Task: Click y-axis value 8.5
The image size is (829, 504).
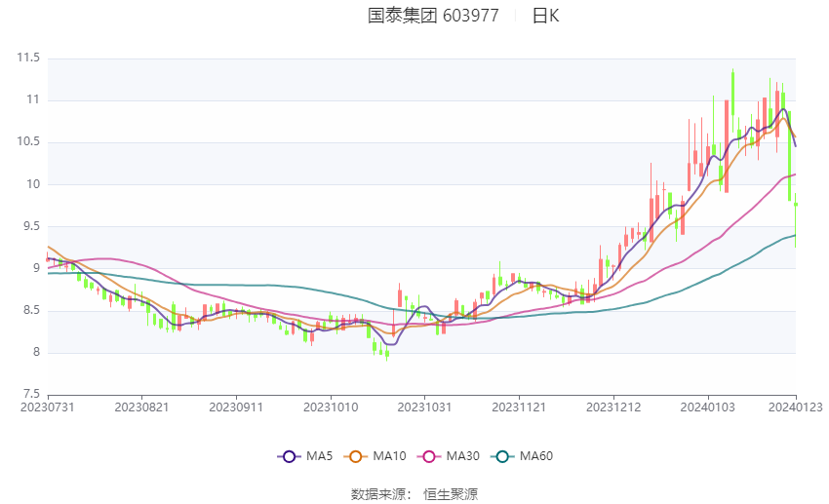Action: pyautogui.click(x=30, y=310)
